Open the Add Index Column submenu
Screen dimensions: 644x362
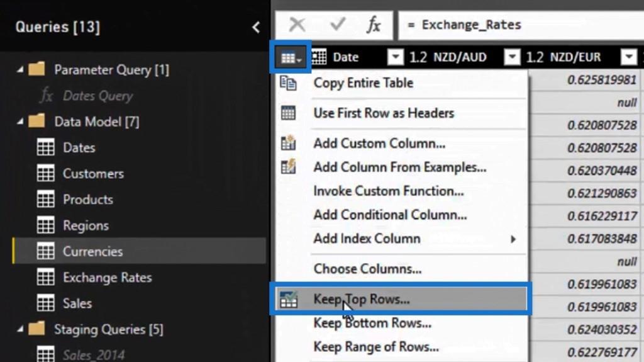pyautogui.click(x=367, y=239)
